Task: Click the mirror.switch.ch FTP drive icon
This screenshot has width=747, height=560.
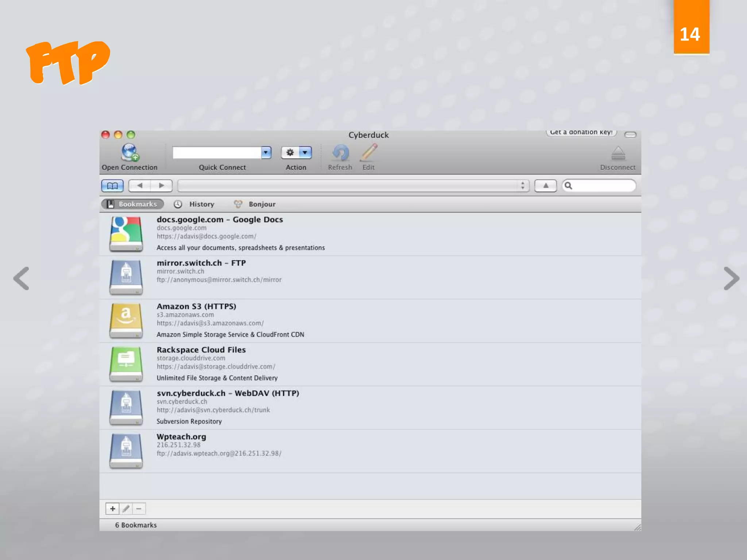Action: (126, 277)
